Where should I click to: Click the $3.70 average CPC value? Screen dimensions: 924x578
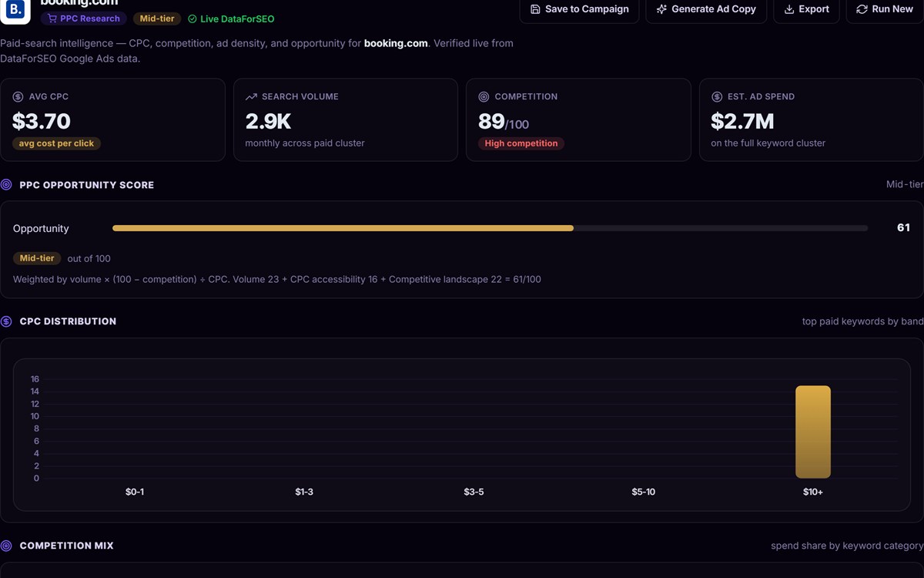tap(42, 121)
